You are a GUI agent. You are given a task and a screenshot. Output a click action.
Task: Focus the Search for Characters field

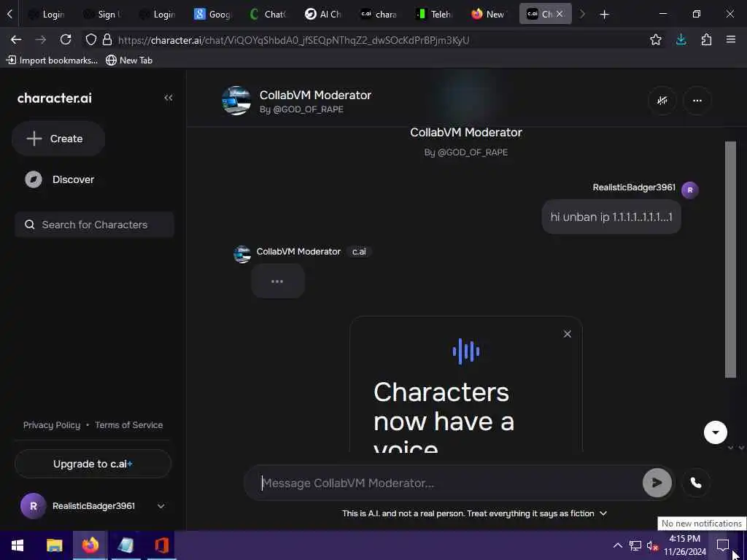pyautogui.click(x=94, y=225)
